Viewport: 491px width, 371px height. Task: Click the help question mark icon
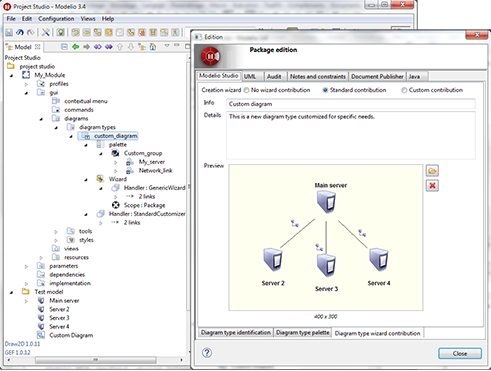(x=207, y=353)
